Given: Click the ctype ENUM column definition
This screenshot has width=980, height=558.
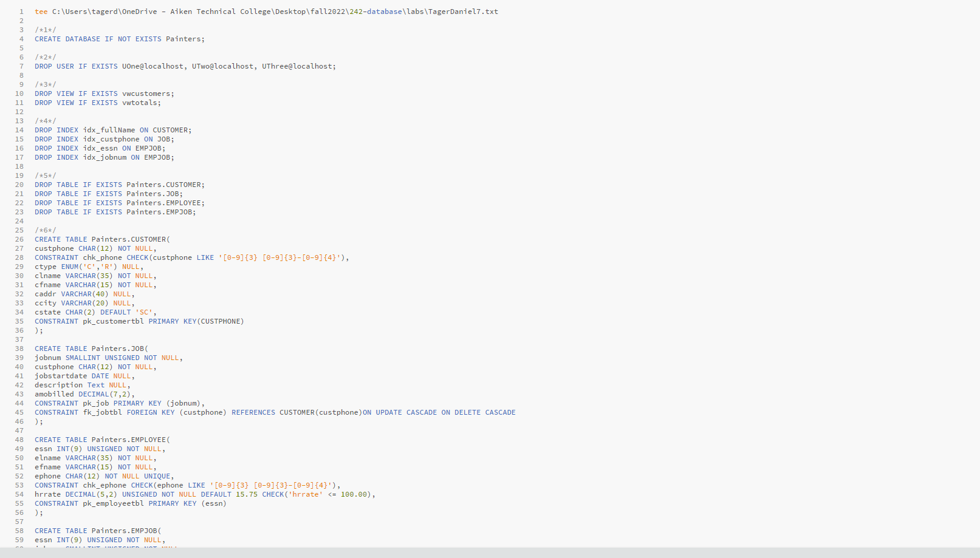Looking at the screenshot, I should tap(88, 267).
